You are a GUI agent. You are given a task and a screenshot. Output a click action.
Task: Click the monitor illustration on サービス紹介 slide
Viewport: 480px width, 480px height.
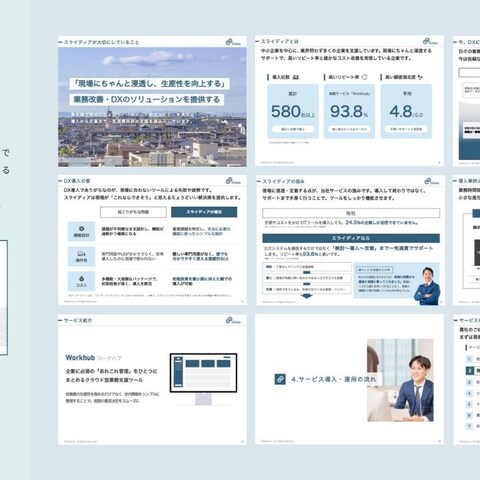(x=203, y=379)
